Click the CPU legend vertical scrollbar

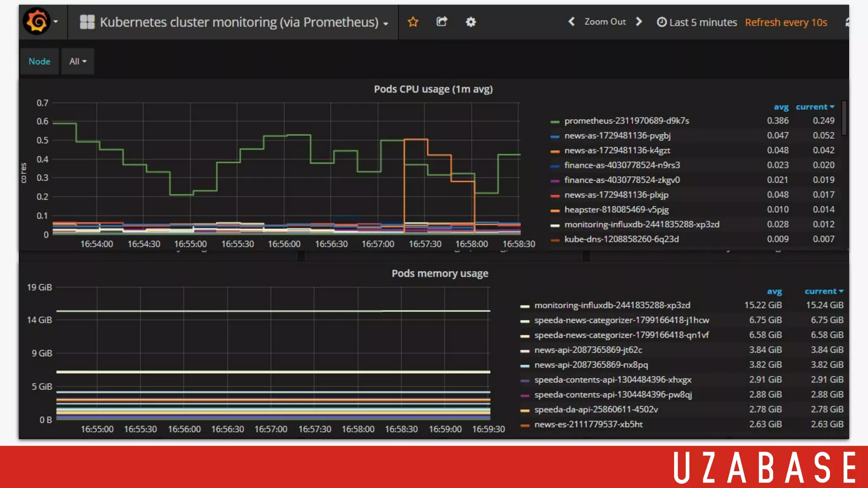tap(844, 118)
